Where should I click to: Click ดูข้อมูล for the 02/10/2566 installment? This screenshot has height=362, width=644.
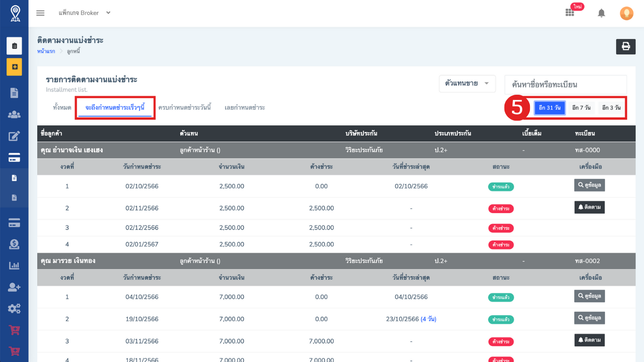point(589,185)
